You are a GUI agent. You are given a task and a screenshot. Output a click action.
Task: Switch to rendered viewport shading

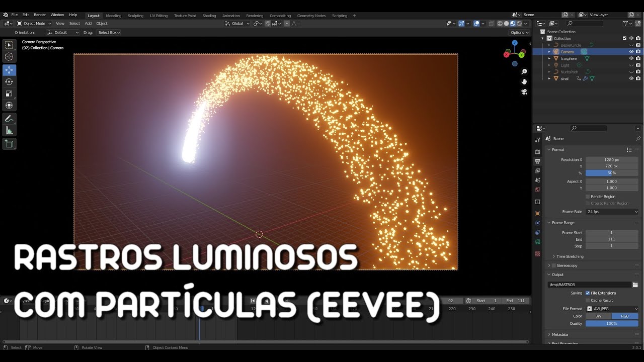519,24
